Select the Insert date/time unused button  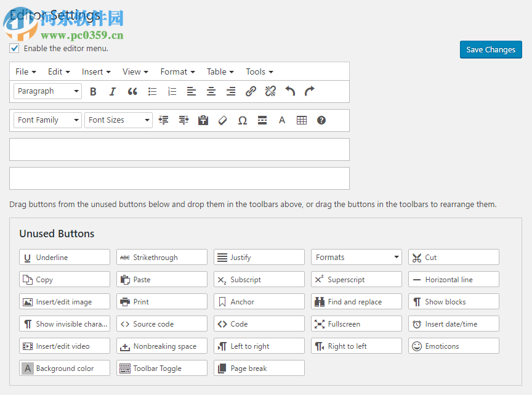click(x=454, y=324)
